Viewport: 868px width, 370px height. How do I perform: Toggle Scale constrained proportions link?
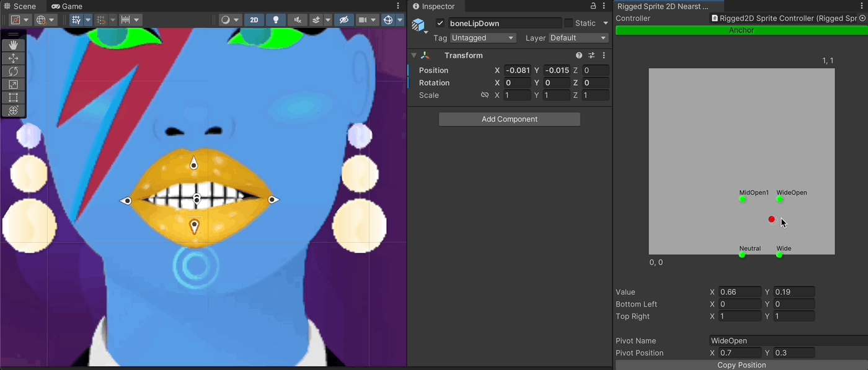tap(485, 95)
